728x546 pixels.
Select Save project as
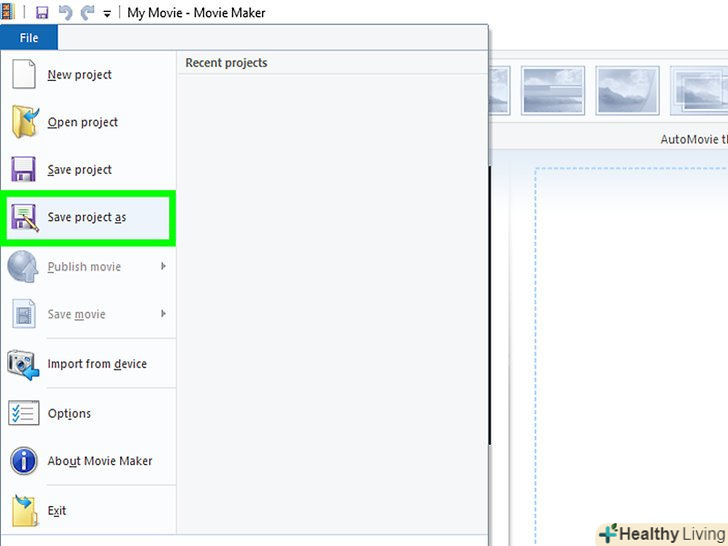tap(88, 218)
